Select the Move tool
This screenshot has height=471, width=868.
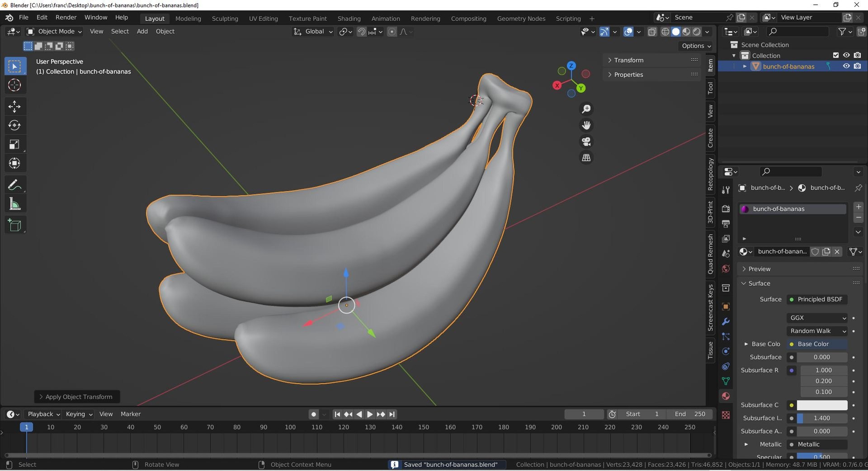(15, 107)
